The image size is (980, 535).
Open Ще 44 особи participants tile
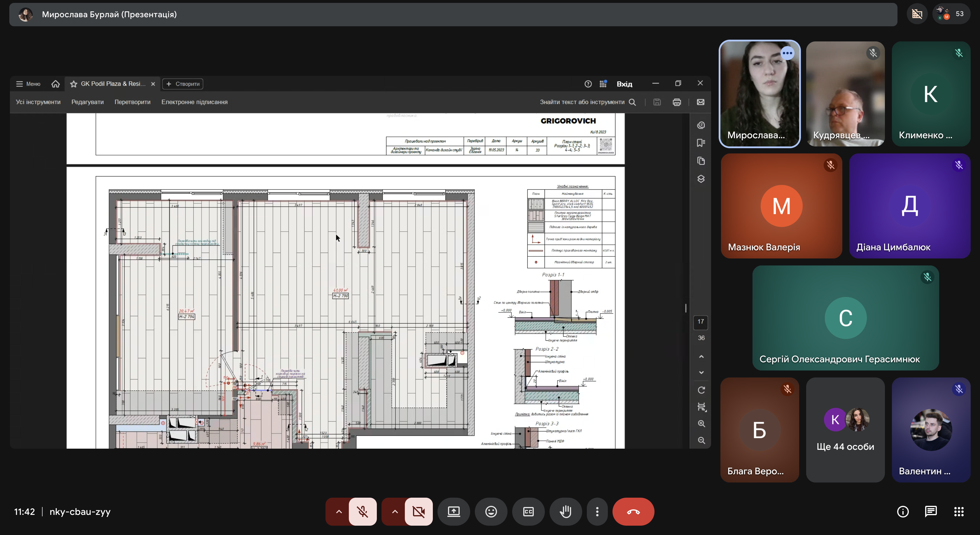845,430
